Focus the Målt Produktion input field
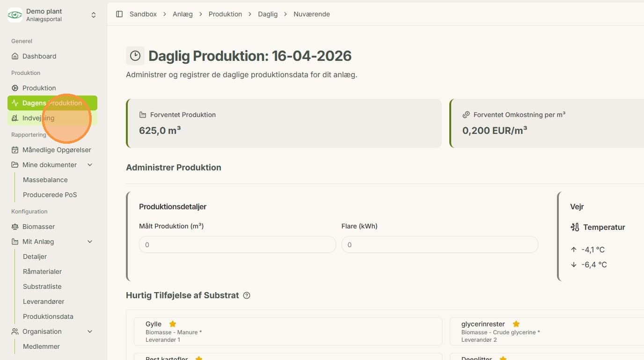This screenshot has width=644, height=360. (237, 245)
